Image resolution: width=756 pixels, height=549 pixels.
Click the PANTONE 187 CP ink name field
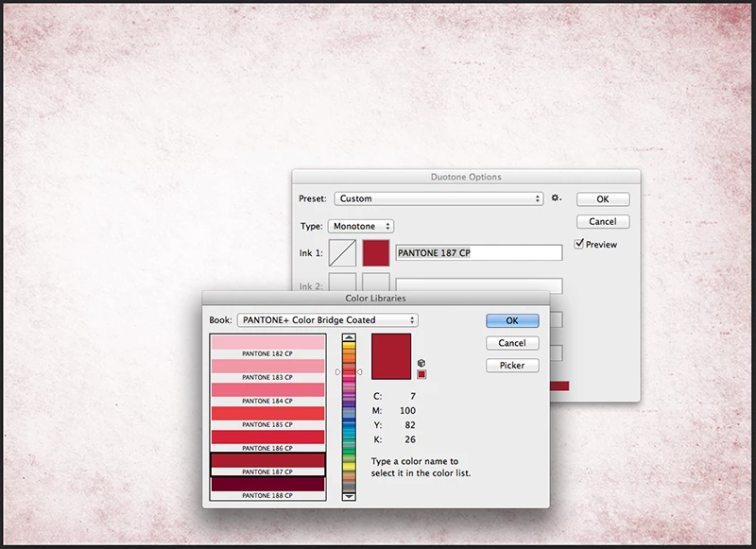pos(479,252)
